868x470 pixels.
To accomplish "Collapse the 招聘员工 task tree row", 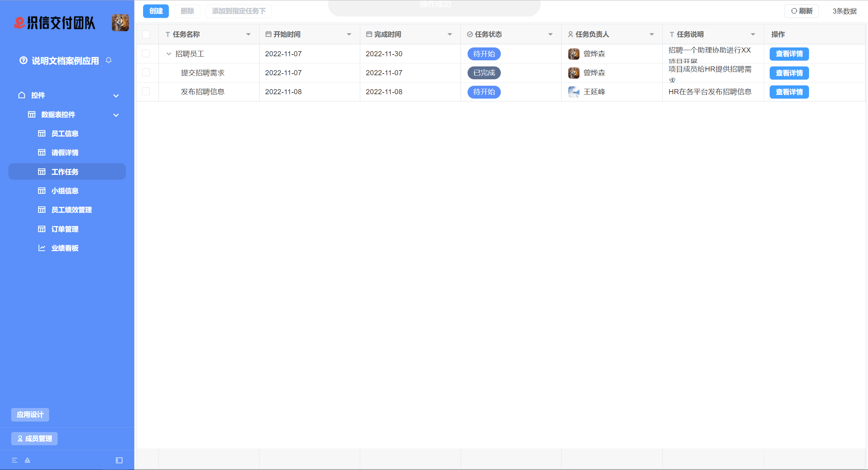I will (x=169, y=54).
